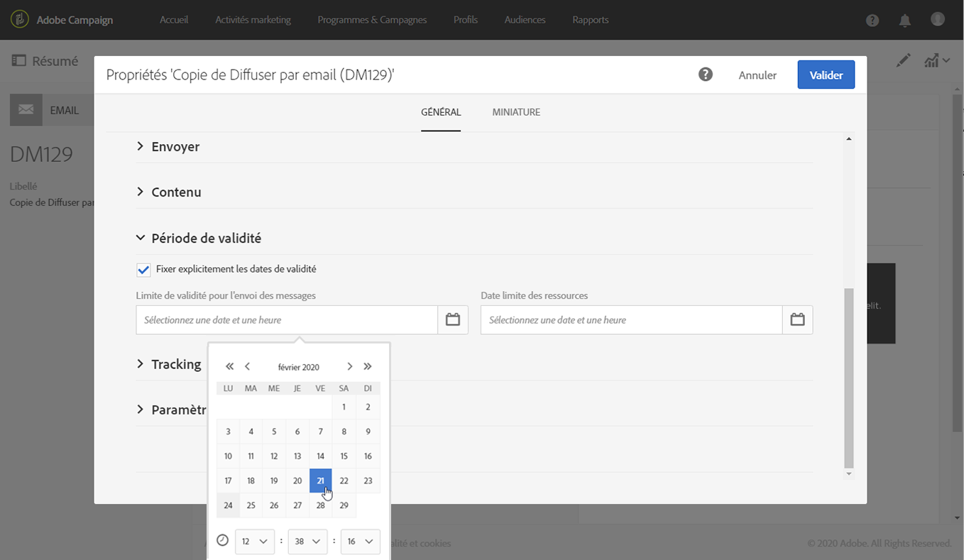The width and height of the screenshot is (964, 560).
Task: Click the dialog scrollbar up arrow
Action: pos(849,138)
